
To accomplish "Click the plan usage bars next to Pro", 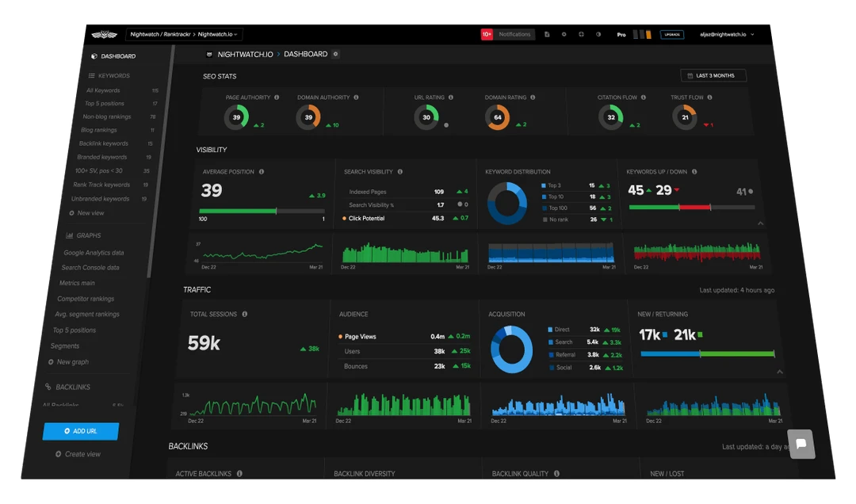I will [x=642, y=34].
